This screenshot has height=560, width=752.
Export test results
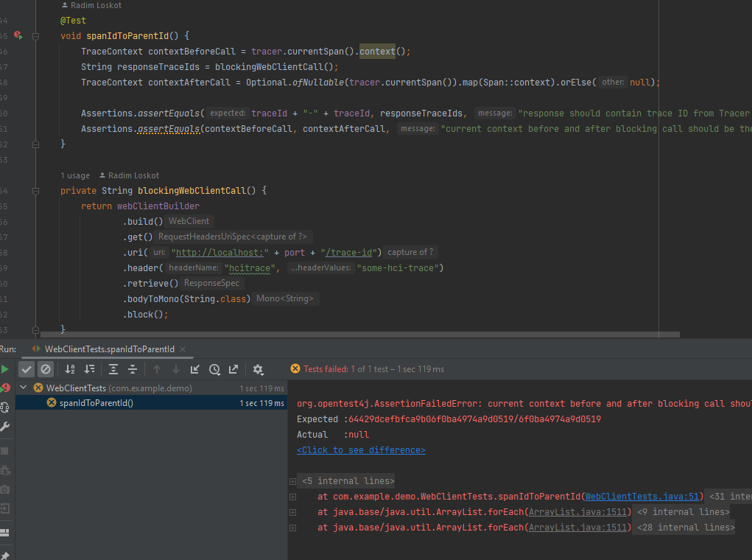point(234,369)
